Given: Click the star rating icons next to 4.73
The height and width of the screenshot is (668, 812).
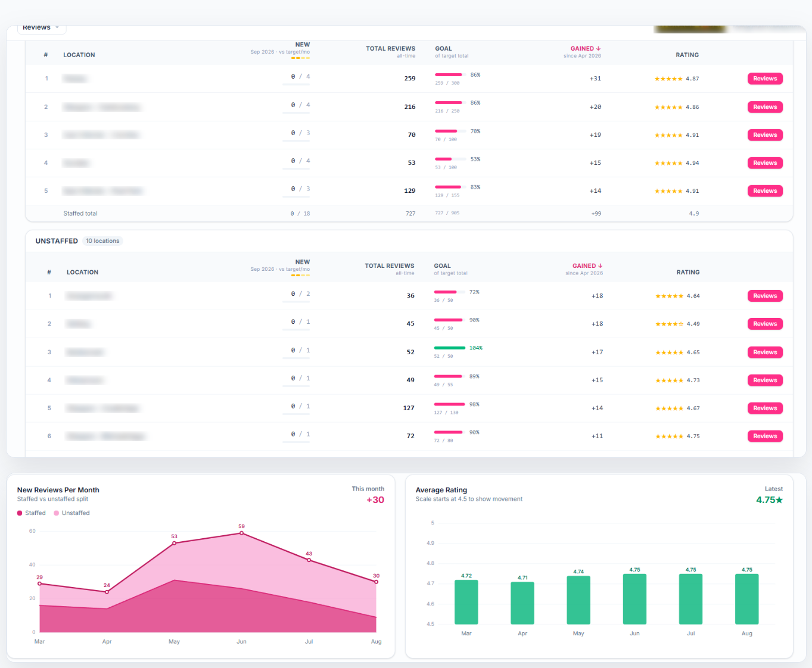Looking at the screenshot, I should coord(670,380).
